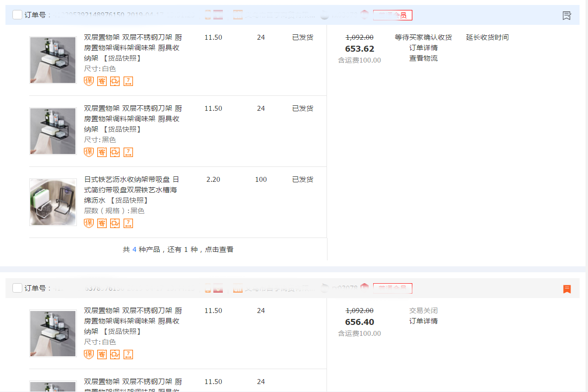
Task: Click the white shelf product thumbnail
Action: 53,60
